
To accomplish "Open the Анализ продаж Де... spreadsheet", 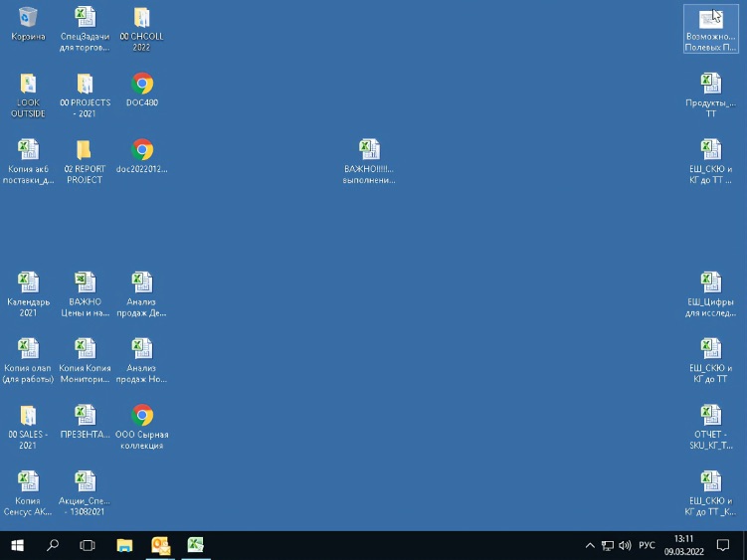I will click(142, 283).
